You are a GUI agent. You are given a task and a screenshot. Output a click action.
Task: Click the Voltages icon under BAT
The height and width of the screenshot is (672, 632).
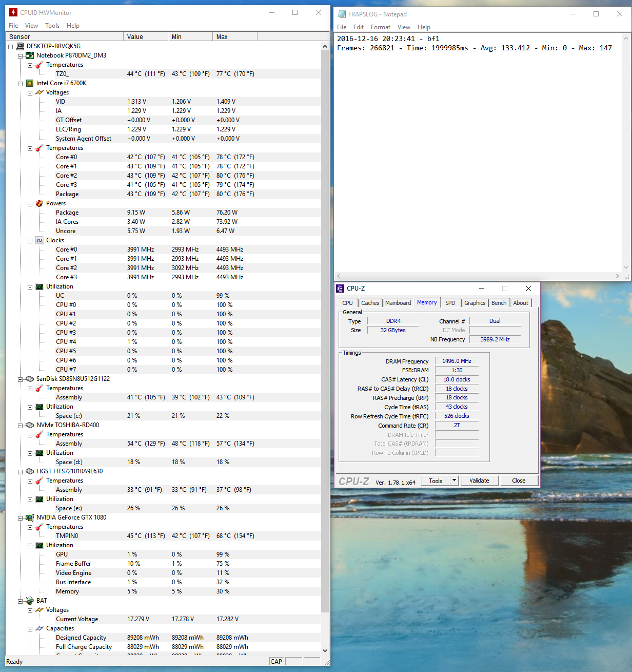point(39,610)
